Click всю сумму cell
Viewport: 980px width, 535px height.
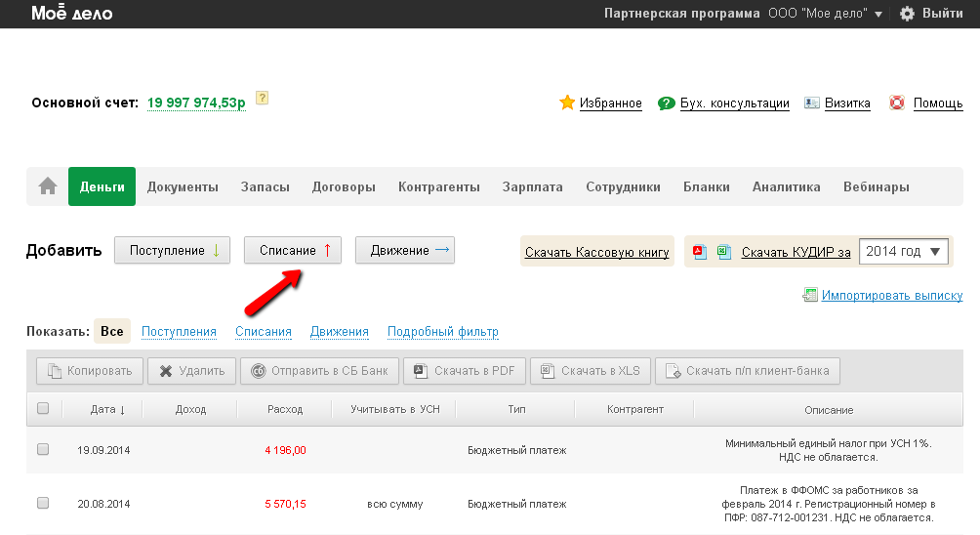tap(395, 504)
